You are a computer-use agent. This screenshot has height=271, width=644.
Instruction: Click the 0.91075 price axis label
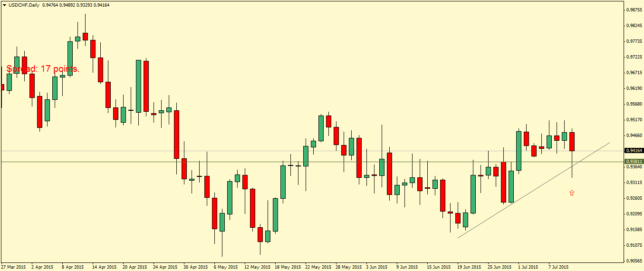tap(634, 245)
